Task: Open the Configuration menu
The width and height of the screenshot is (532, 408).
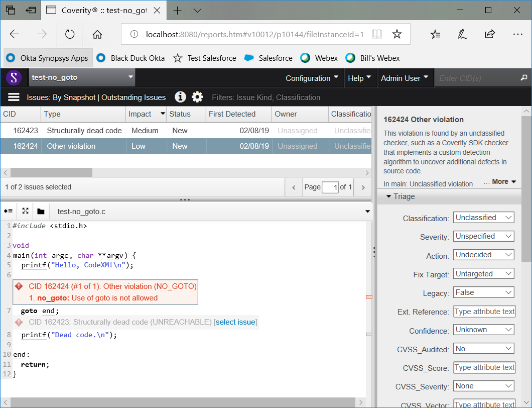Action: point(312,78)
